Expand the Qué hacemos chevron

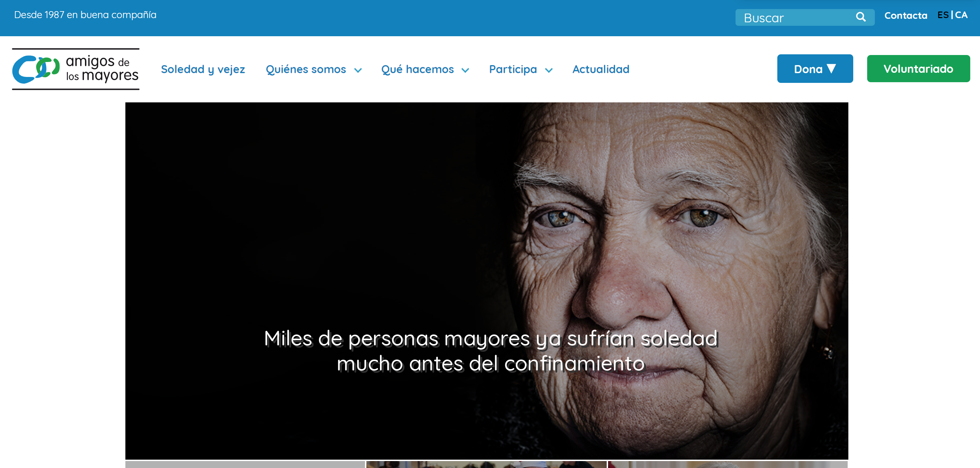click(x=465, y=70)
